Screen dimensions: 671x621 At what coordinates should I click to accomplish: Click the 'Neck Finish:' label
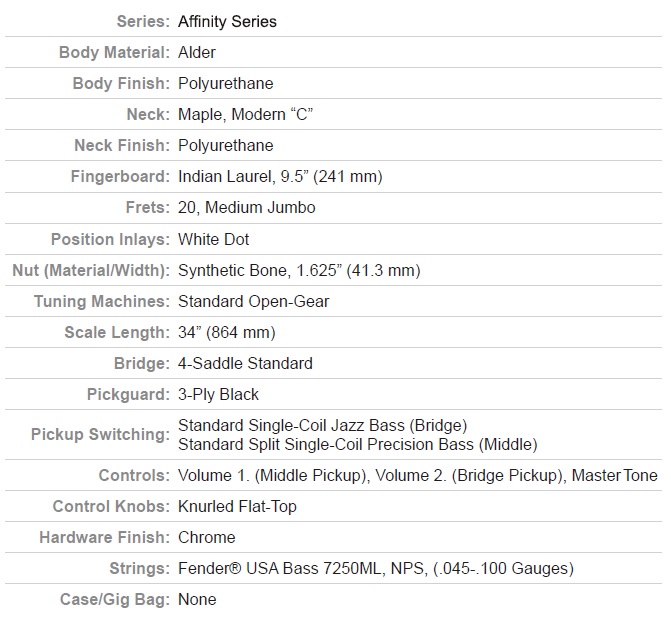click(x=122, y=146)
